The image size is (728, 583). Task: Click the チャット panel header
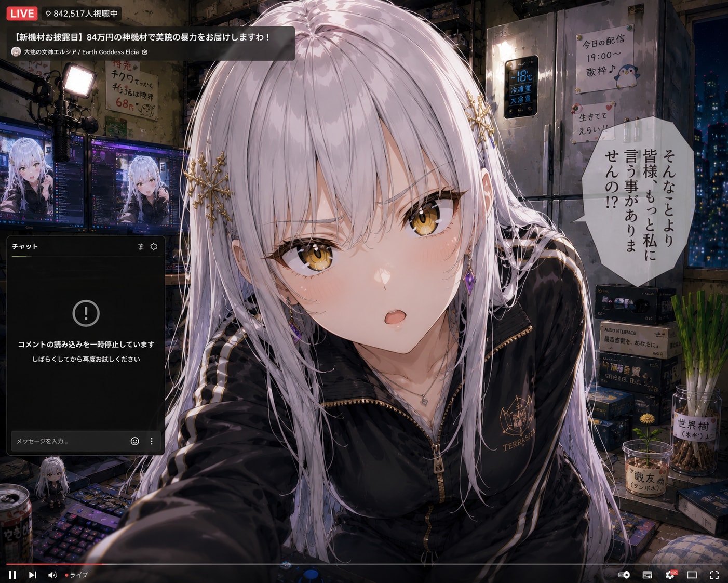(25, 246)
